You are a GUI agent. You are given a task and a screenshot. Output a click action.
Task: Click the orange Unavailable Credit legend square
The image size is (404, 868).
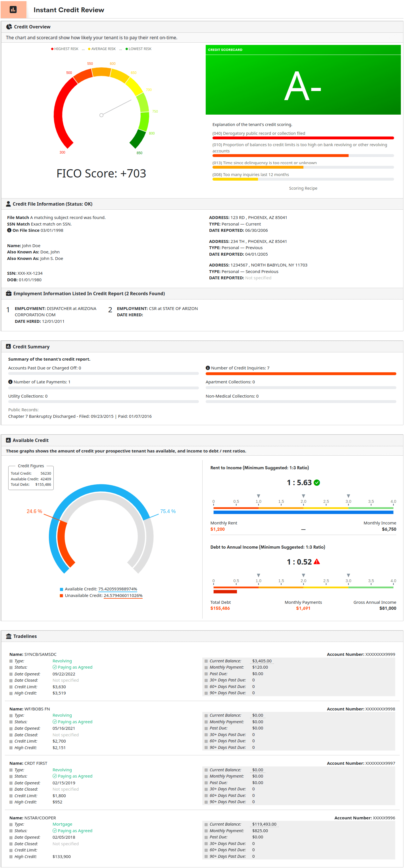click(x=61, y=596)
